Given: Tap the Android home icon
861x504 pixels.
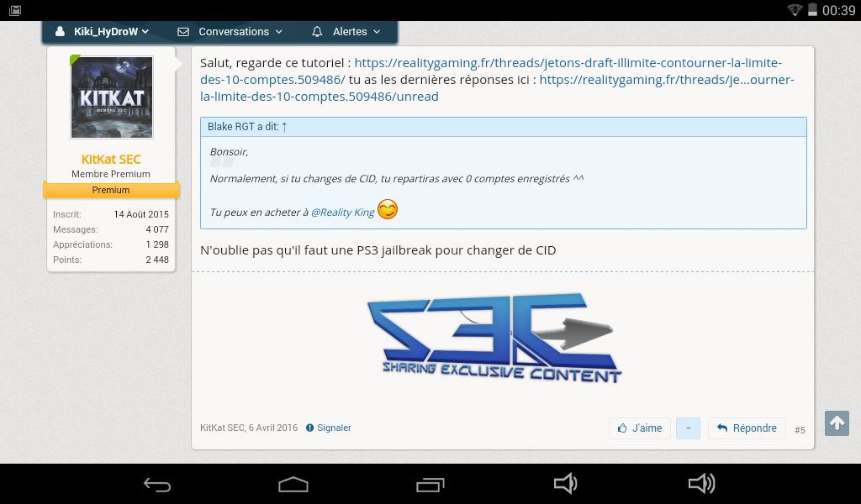Looking at the screenshot, I should pos(293,484).
